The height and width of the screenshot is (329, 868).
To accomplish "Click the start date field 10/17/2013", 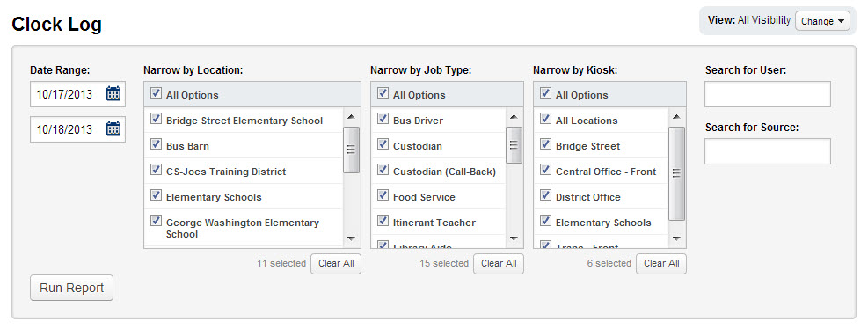I will click(x=77, y=93).
